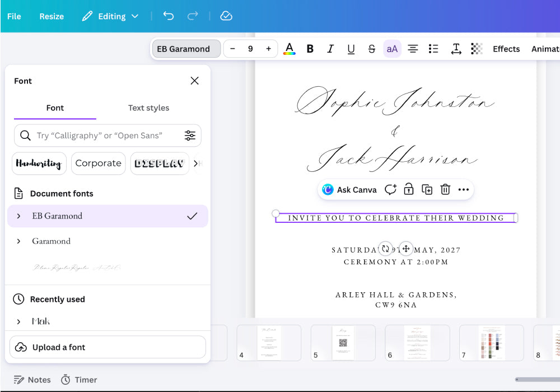Select the Corporate font category chip

point(98,164)
